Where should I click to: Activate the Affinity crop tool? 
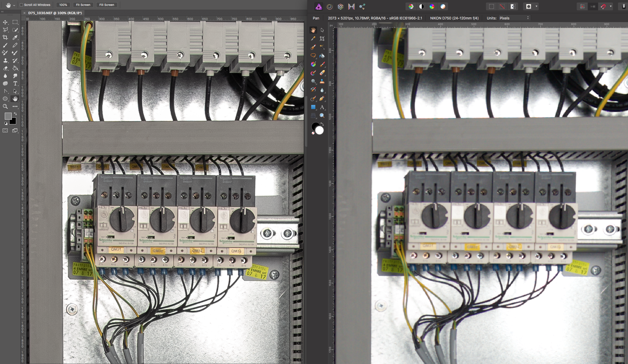(322, 39)
